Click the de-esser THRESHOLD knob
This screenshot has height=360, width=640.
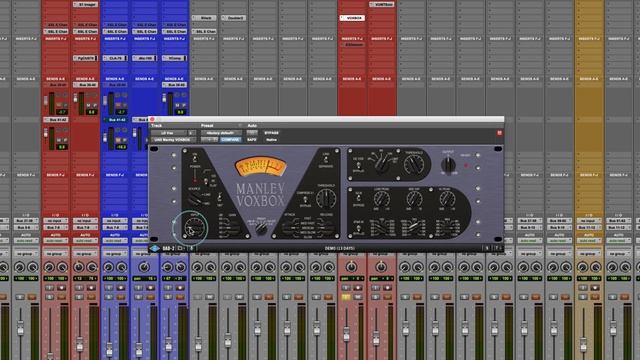(x=413, y=165)
